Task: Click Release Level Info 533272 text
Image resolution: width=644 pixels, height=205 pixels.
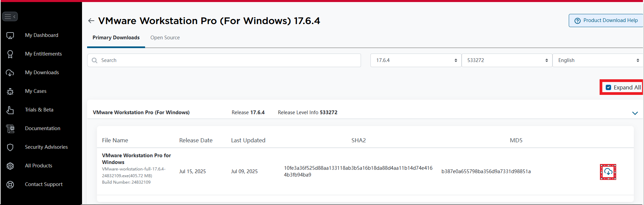Action: [x=307, y=112]
